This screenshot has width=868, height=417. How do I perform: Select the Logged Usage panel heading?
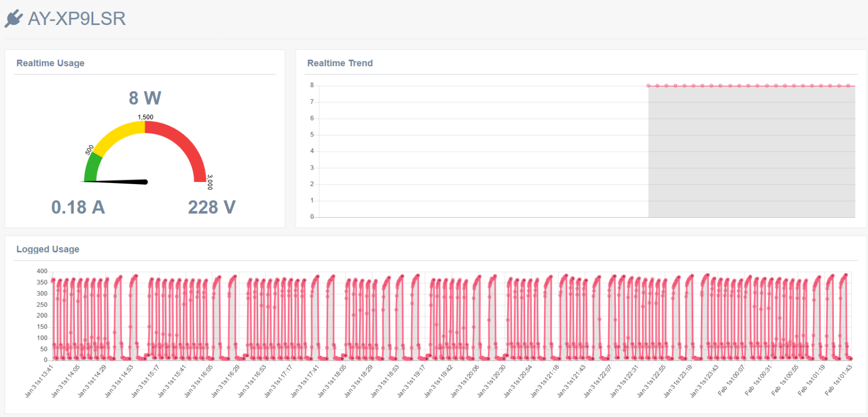[48, 249]
